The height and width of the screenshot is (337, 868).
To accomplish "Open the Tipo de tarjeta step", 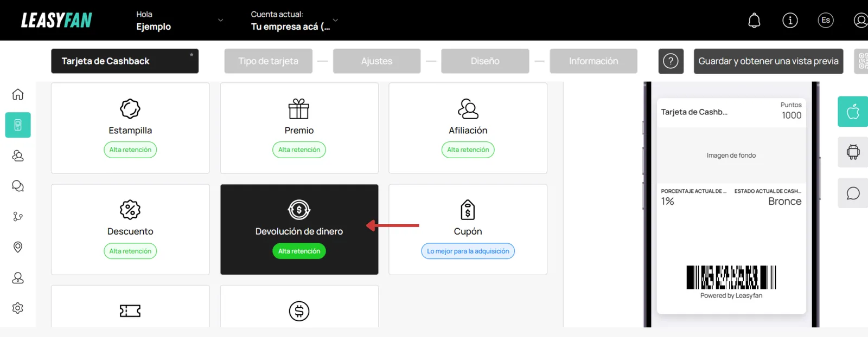I will pyautogui.click(x=269, y=61).
